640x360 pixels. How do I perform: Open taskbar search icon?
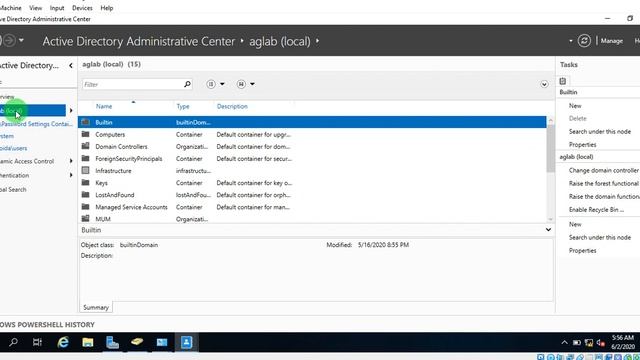tap(13, 342)
